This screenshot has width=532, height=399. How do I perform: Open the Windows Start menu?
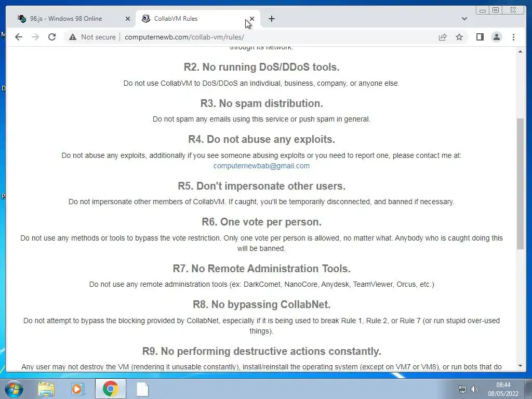pyautogui.click(x=14, y=389)
